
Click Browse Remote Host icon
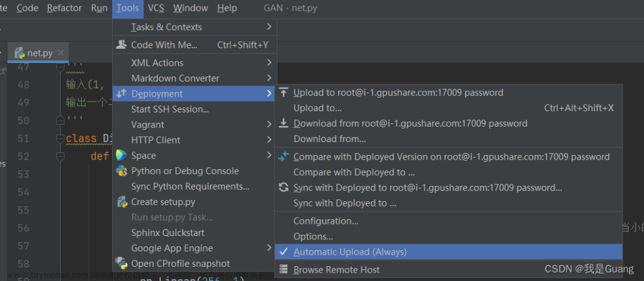283,269
